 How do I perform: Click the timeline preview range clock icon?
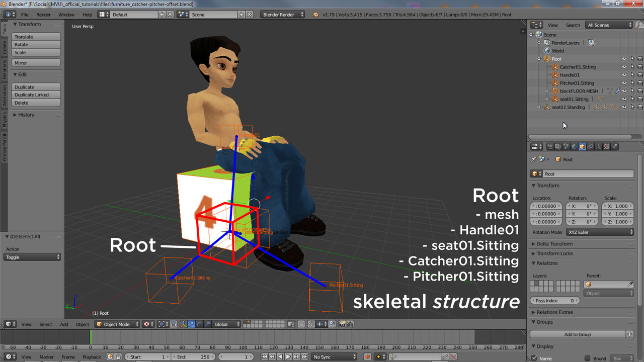(110, 357)
